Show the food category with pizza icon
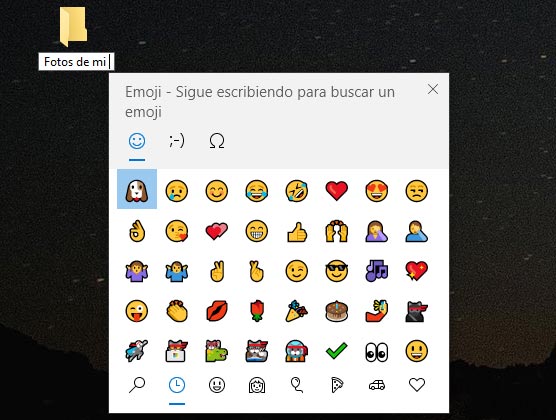This screenshot has height=420, width=556. coord(337,385)
